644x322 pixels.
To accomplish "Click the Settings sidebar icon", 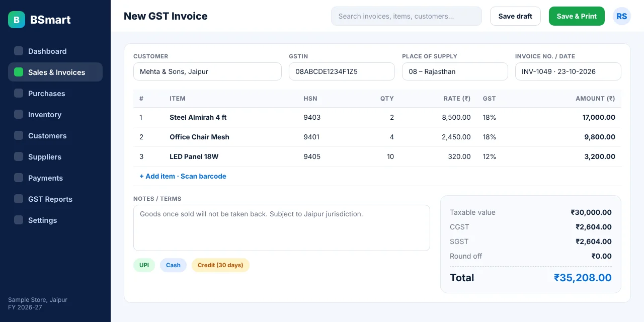I will click(19, 220).
